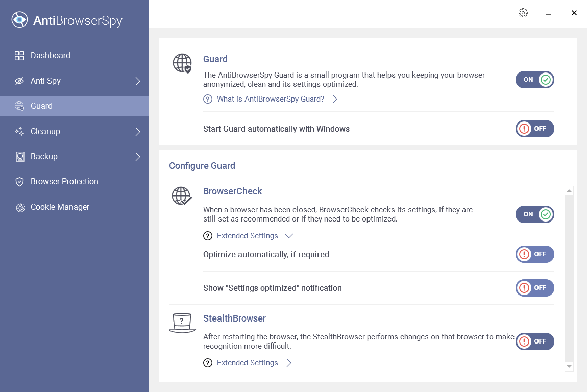This screenshot has width=587, height=392.
Task: Expand the Cleanup submenu chevron
Action: [138, 132]
